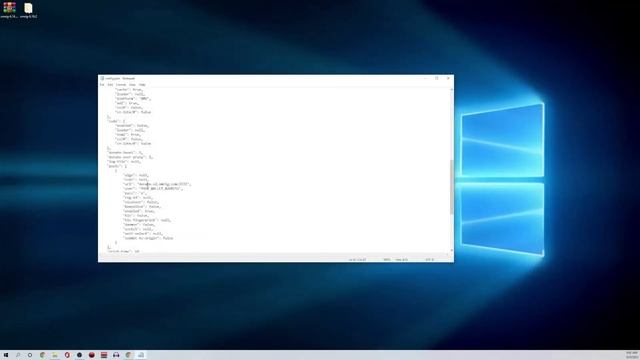This screenshot has width=640, height=360.
Task: Click the "user" line with YOUR_WALLET_ADDRESS
Action: tap(153, 189)
